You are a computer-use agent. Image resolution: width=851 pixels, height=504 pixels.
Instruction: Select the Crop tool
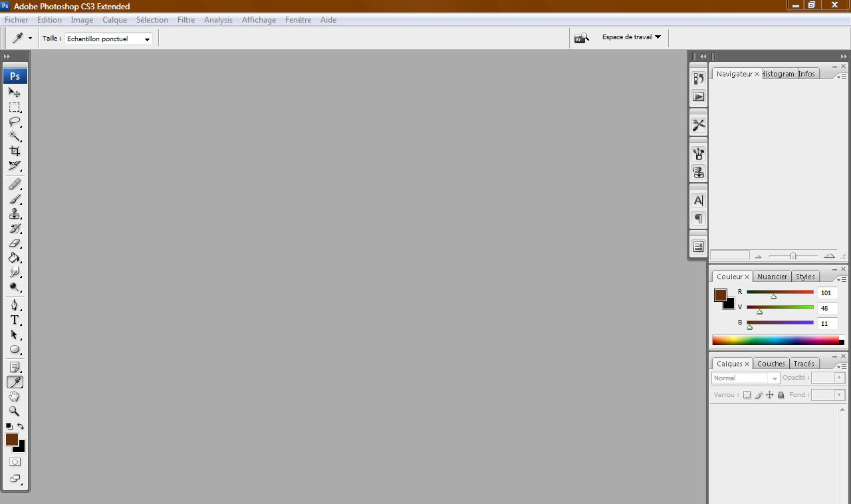[x=15, y=151]
